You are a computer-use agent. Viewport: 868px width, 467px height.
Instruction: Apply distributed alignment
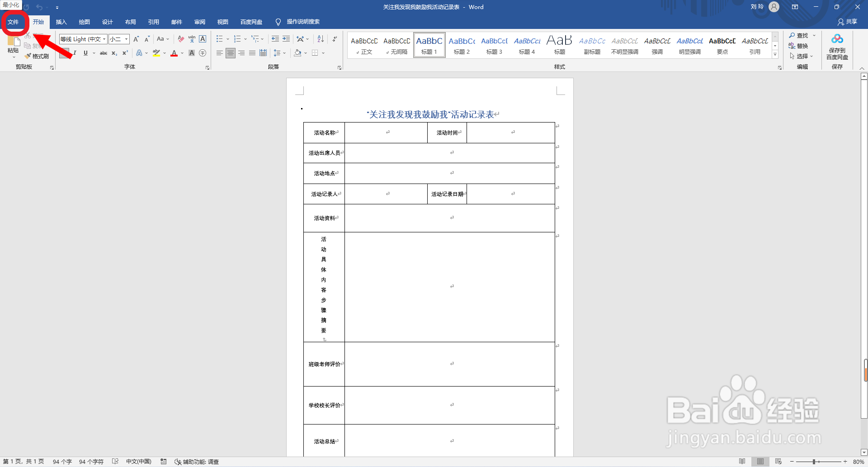(x=263, y=53)
